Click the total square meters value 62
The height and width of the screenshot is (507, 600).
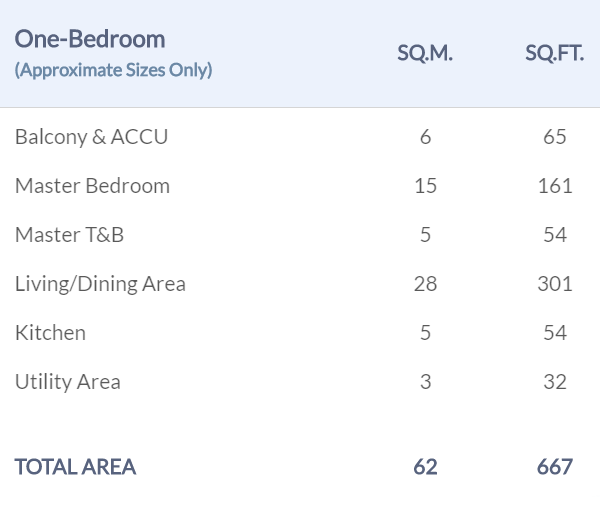click(x=426, y=467)
